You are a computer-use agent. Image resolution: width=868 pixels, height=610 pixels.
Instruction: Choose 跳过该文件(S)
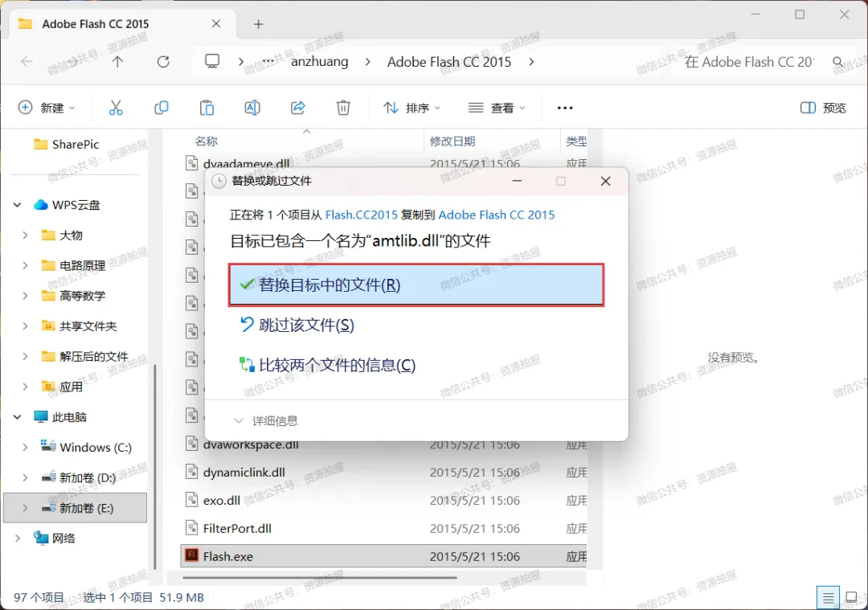coord(297,325)
